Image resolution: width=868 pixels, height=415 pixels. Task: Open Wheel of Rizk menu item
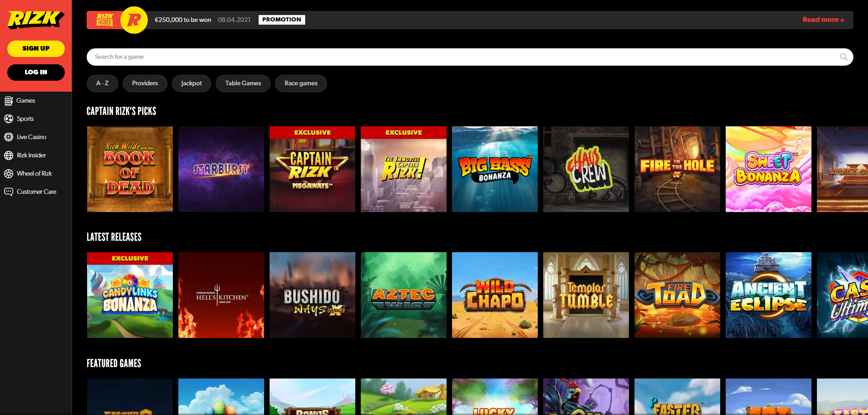click(34, 174)
